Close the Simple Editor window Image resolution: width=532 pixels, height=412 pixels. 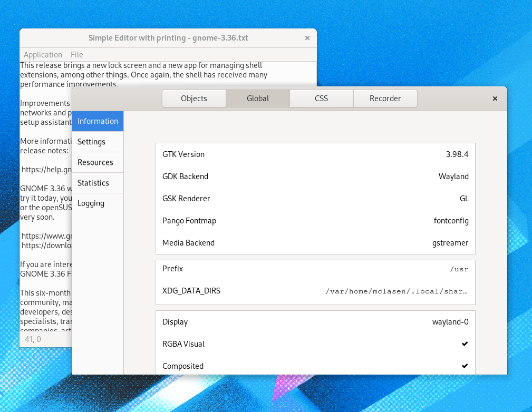click(307, 38)
